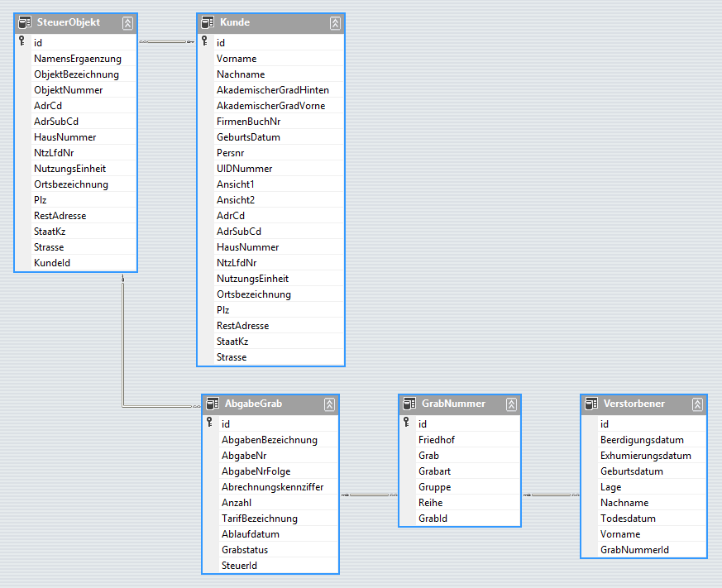
Task: Click primary key icon in AbgabeGrab table
Action: pos(210,423)
